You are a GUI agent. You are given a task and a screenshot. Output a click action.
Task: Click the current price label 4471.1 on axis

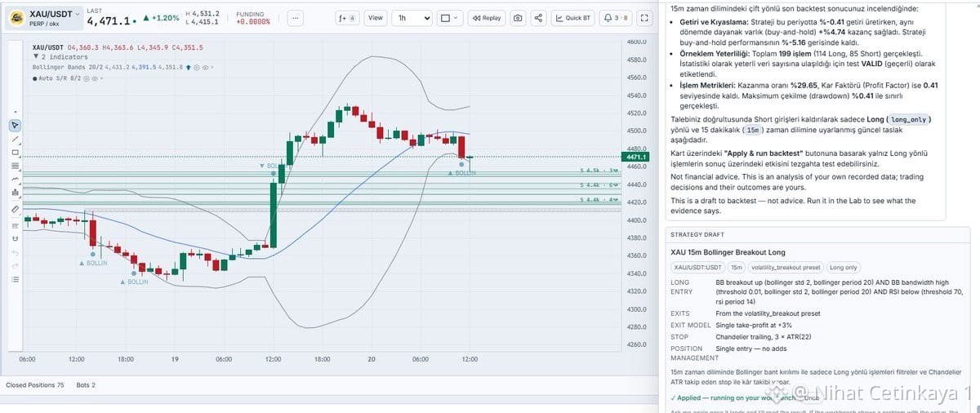tap(636, 157)
